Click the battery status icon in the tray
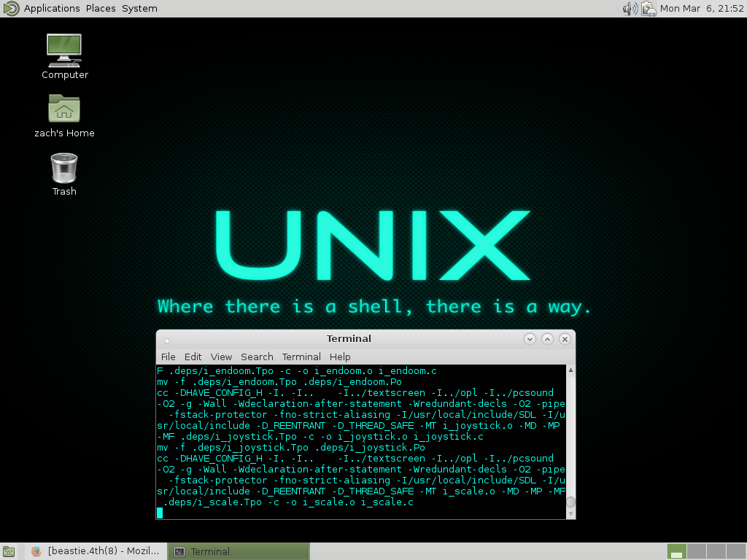Image resolution: width=747 pixels, height=560 pixels. pos(649,9)
